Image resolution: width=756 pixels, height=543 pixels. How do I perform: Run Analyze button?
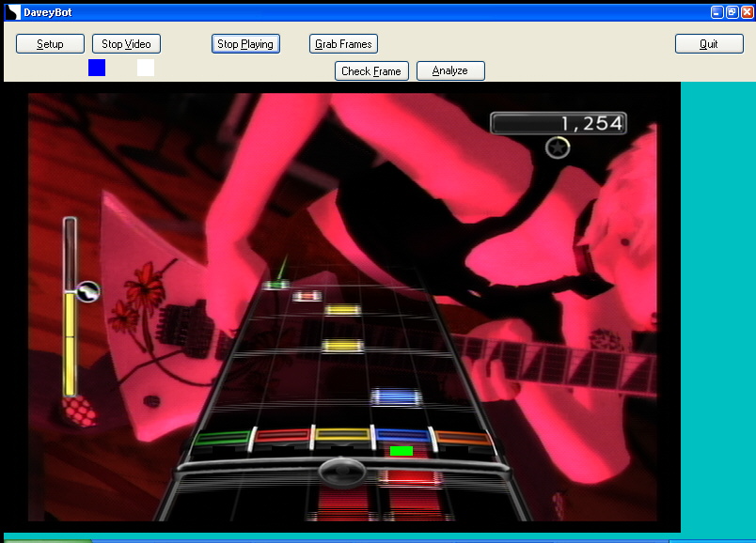point(450,70)
